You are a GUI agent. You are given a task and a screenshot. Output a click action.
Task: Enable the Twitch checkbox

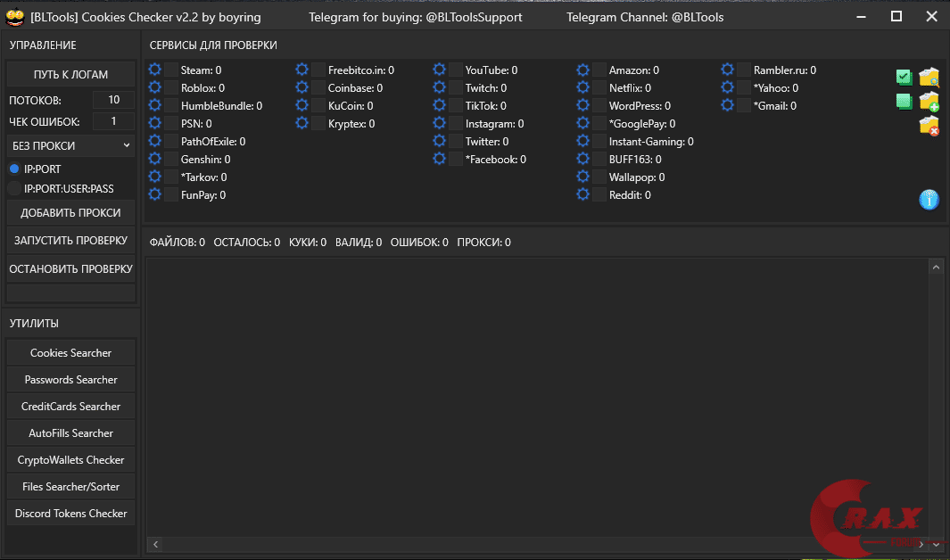tap(456, 87)
